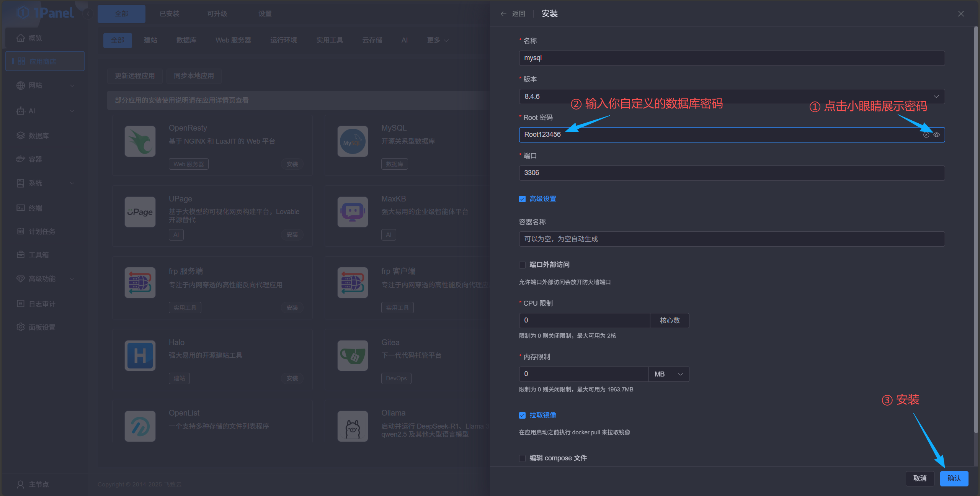Clear the Root password with the x icon
Screen dimensions: 980x496
[x=926, y=135]
